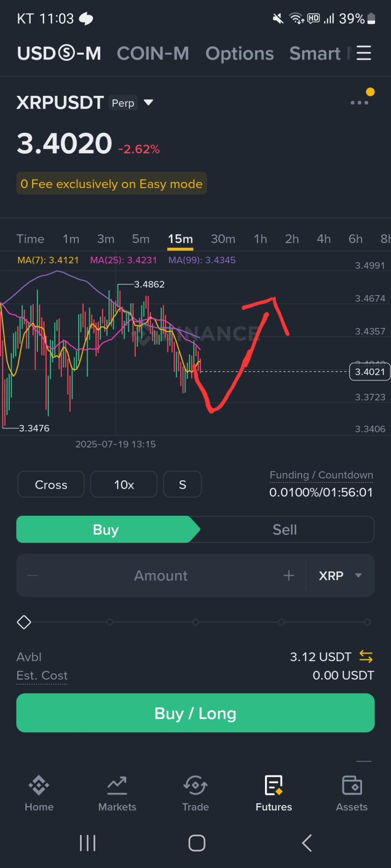This screenshot has height=868, width=391.
Task: Tap the plus icon in Amount field
Action: [289, 575]
